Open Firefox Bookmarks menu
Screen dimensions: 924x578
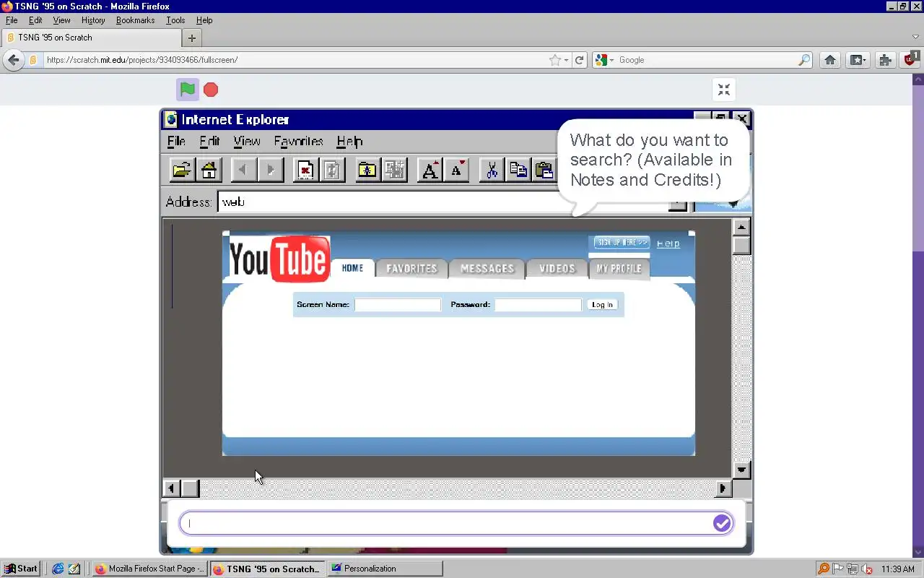coord(136,20)
